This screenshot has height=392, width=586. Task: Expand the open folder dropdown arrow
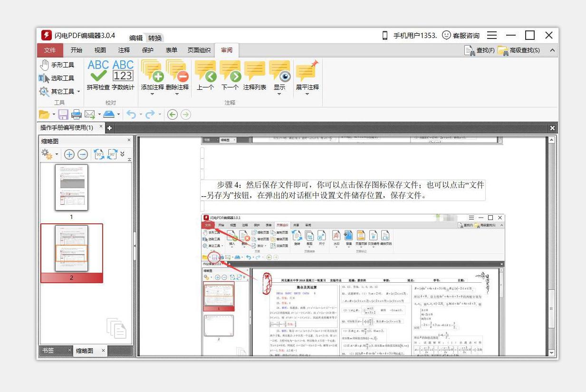54,115
